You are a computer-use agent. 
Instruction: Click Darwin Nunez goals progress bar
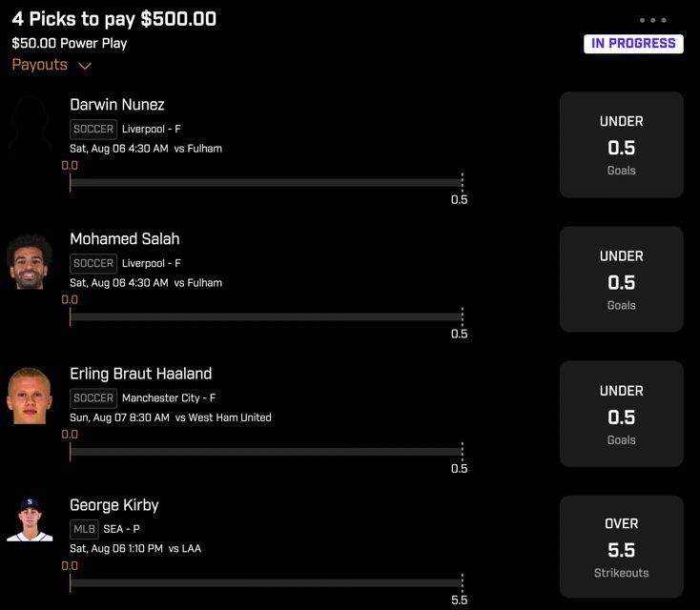[266, 182]
